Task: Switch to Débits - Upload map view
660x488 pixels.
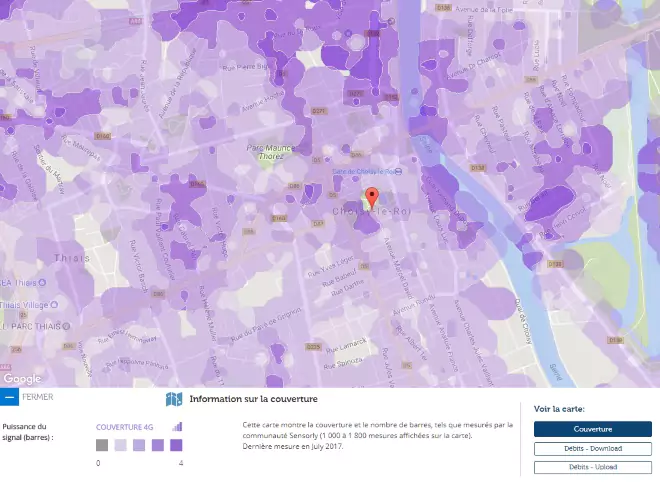Action: pyautogui.click(x=592, y=467)
